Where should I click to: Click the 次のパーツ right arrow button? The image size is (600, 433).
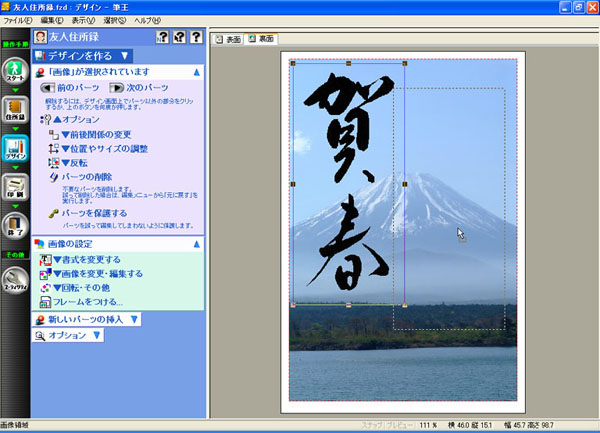pyautogui.click(x=117, y=88)
